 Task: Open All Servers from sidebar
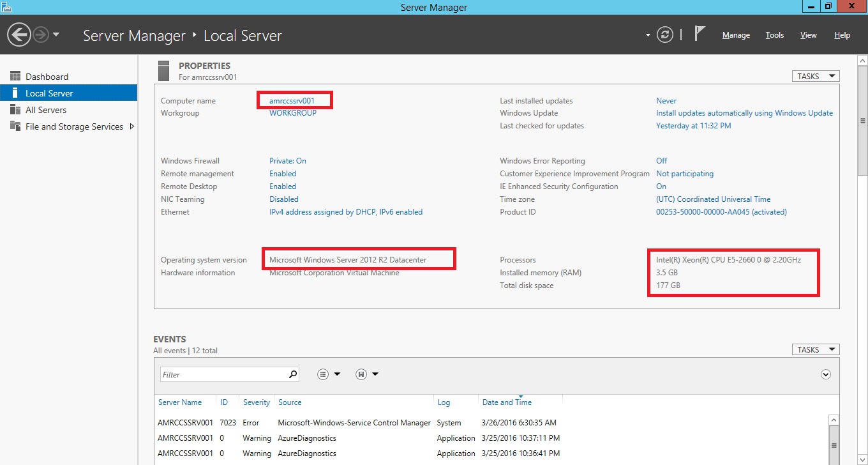(45, 110)
